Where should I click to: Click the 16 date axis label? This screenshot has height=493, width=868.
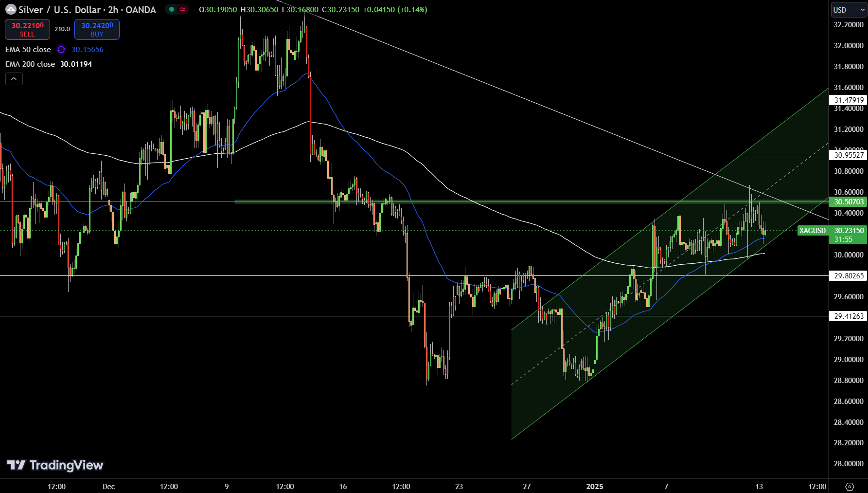pyautogui.click(x=343, y=486)
